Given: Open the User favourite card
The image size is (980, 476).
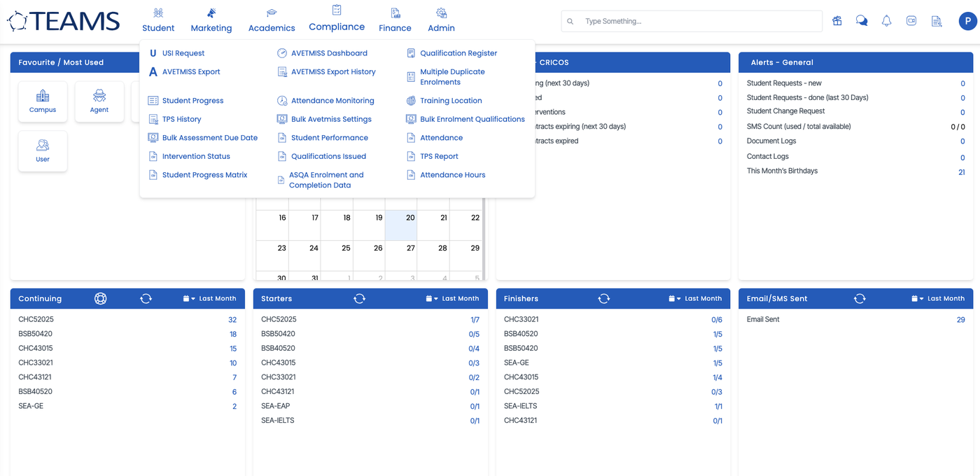Looking at the screenshot, I should click(x=43, y=151).
